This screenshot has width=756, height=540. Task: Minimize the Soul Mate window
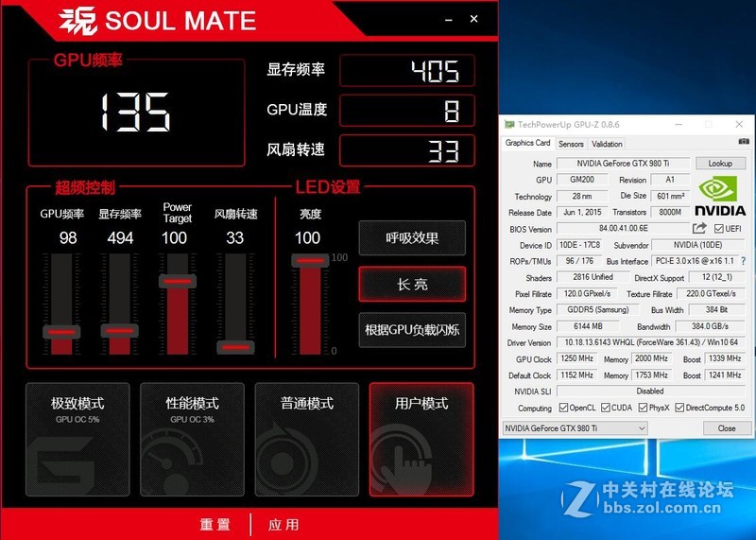pyautogui.click(x=448, y=20)
